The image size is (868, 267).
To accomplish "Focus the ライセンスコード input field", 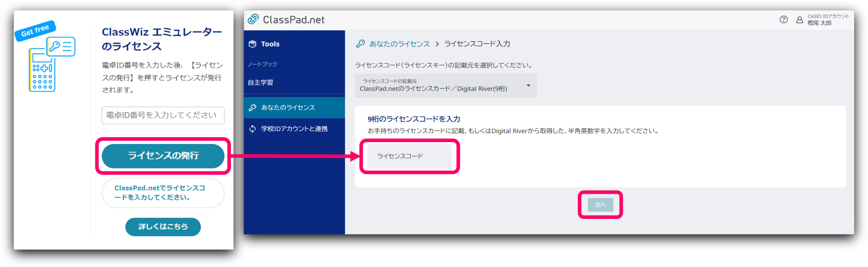I will click(409, 156).
